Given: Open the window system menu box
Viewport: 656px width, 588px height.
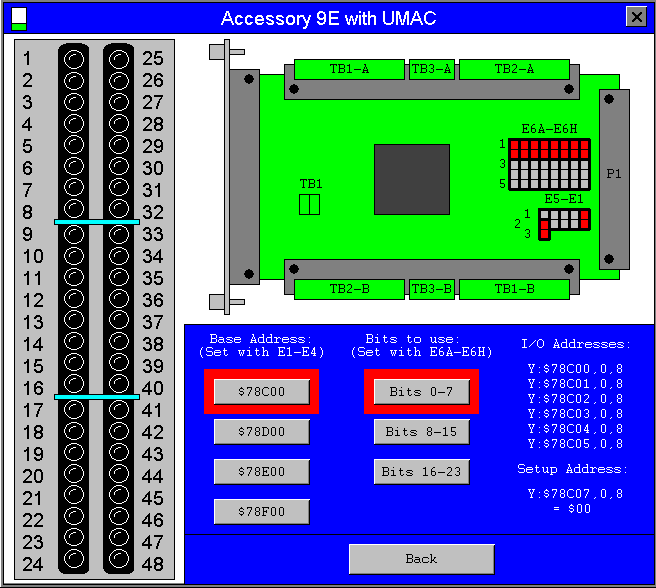Looking at the screenshot, I should [19, 19].
